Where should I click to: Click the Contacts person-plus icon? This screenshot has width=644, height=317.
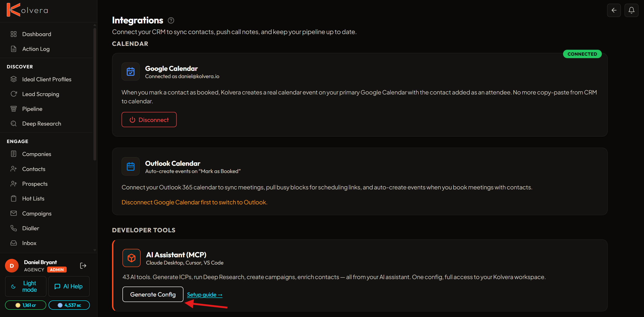[x=14, y=169]
